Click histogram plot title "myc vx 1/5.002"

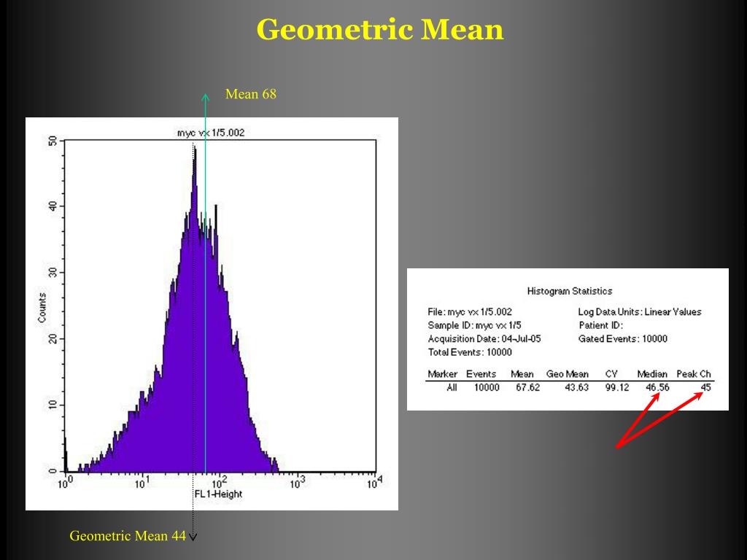(211, 133)
